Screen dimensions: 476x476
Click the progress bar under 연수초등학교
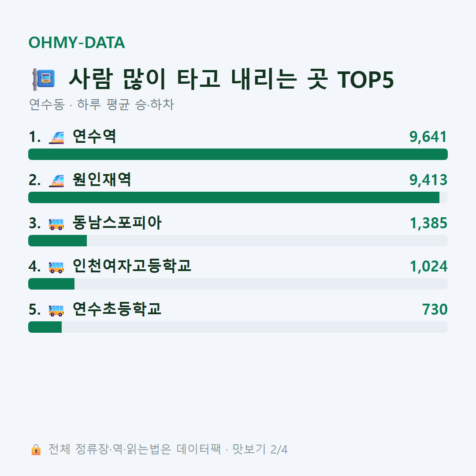coord(238,327)
